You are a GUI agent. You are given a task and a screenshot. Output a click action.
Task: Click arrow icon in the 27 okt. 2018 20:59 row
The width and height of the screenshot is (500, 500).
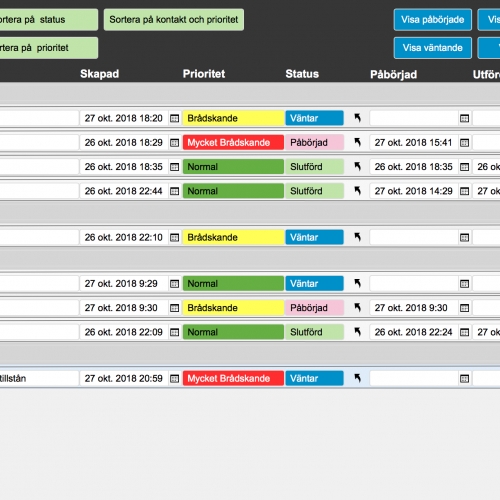pyautogui.click(x=357, y=378)
